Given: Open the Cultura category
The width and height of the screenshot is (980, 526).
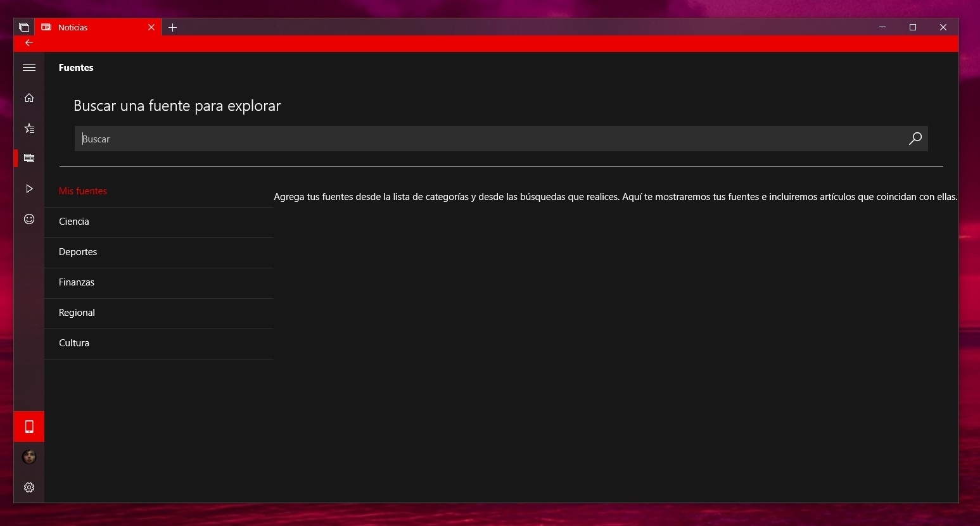Looking at the screenshot, I should (73, 342).
